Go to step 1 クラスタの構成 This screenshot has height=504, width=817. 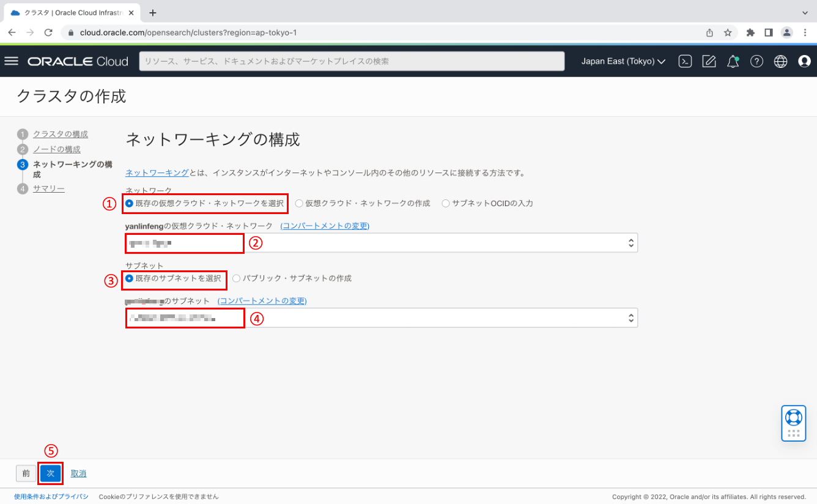(x=61, y=134)
